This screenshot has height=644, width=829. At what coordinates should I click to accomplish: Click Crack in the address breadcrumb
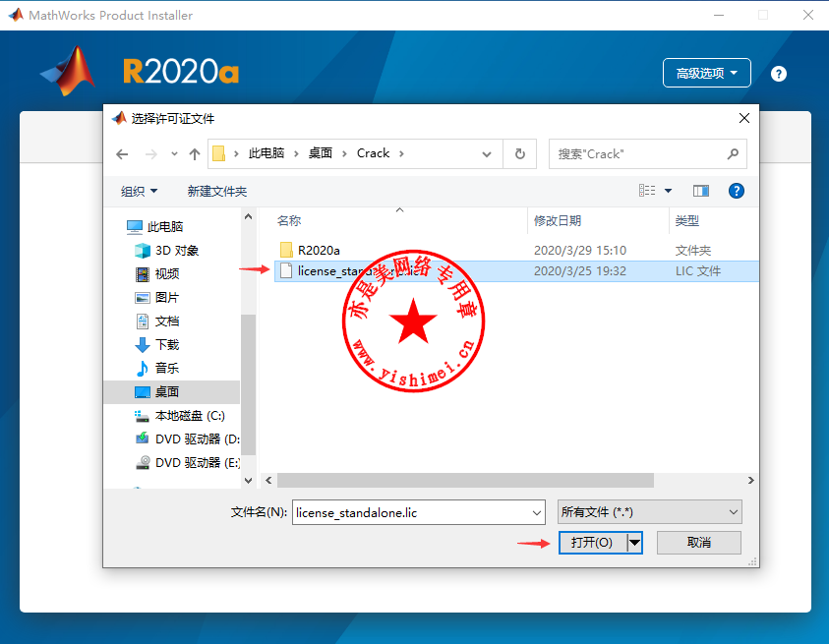373,153
